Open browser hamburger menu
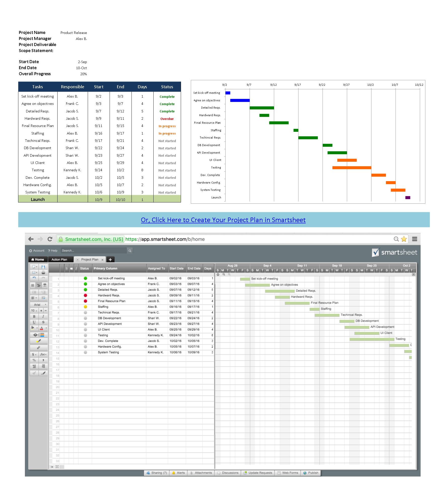Image resolution: width=448 pixels, height=503 pixels. point(415,239)
